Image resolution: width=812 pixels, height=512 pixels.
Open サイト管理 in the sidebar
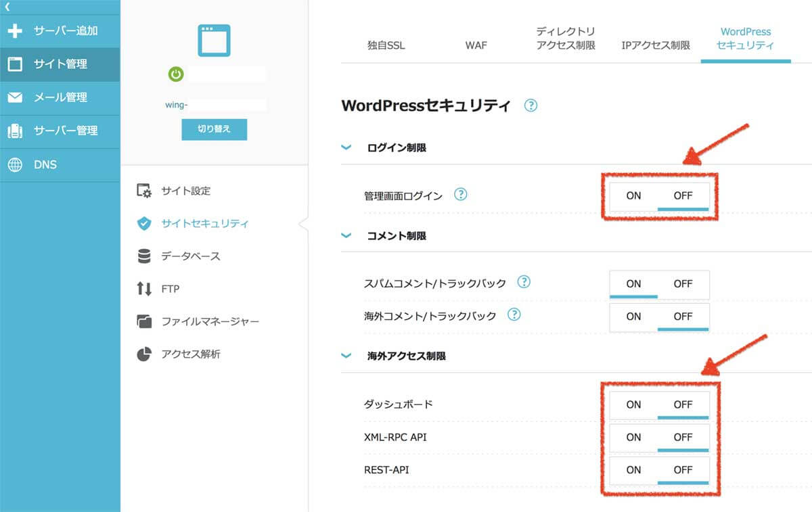click(x=60, y=64)
